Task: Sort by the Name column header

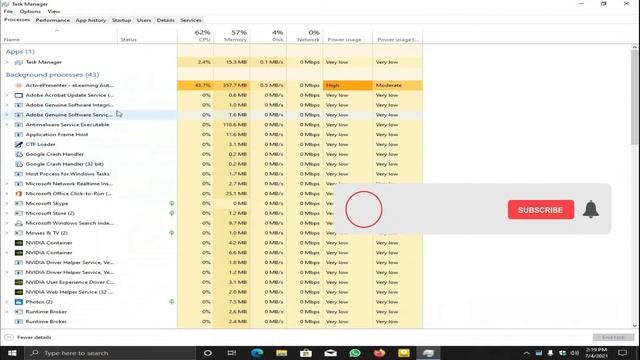Action: point(59,36)
